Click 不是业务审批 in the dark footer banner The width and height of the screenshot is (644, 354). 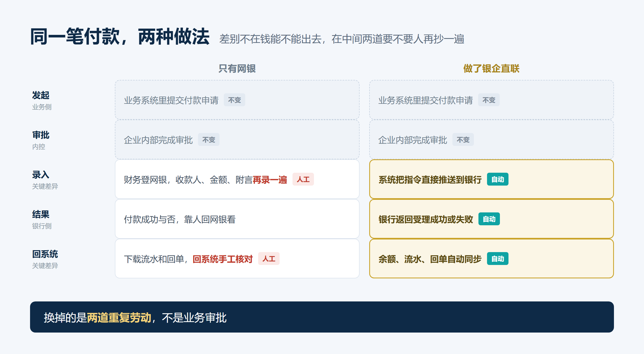[x=194, y=318]
